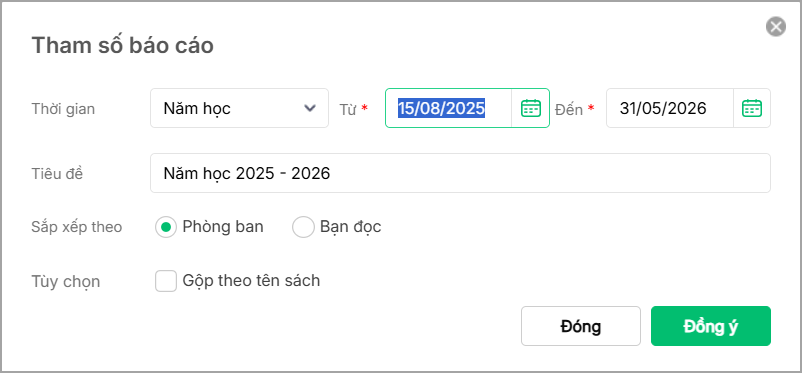Click the Đóng button

coord(581,326)
